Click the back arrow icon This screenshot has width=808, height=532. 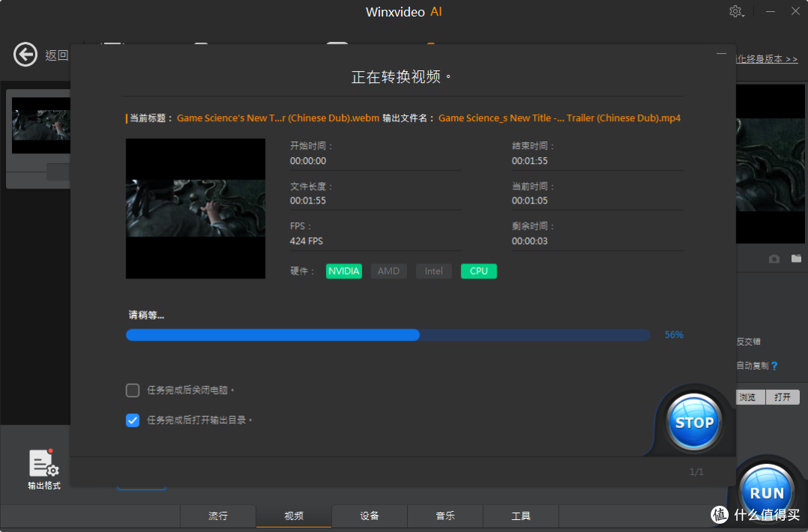point(25,55)
